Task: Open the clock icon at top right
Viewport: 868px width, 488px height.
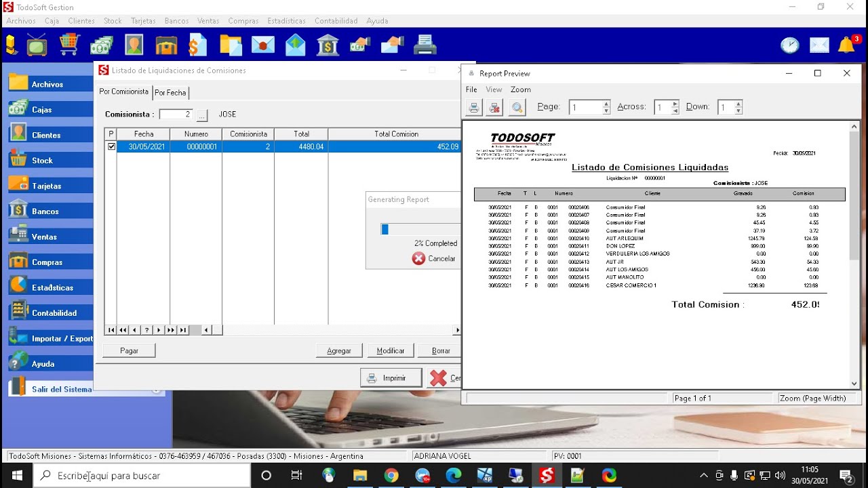Action: coord(789,45)
